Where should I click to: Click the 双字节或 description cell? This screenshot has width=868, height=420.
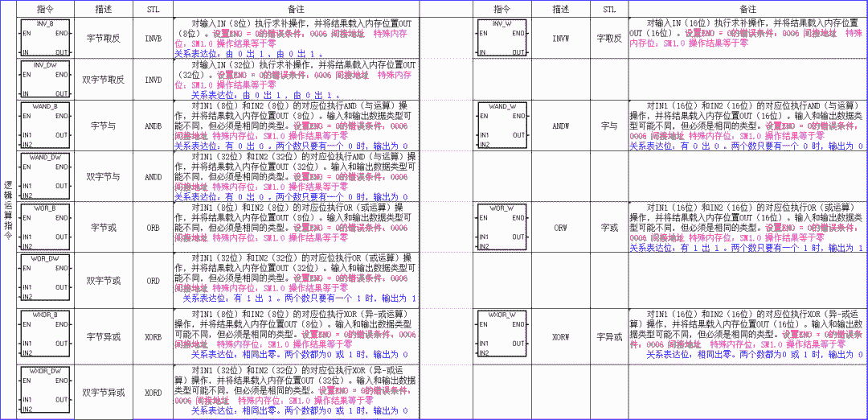[104, 280]
